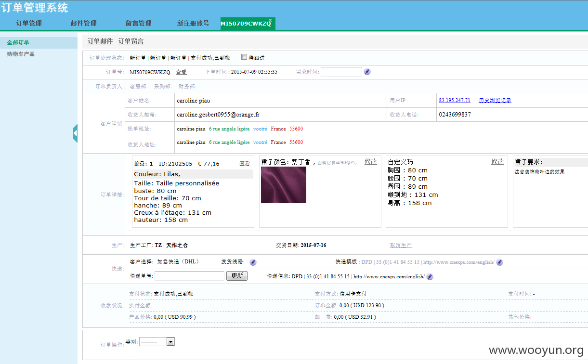Open the 类别 dropdown in 订单操作
Viewport: 588px width, 364px height.
157,342
